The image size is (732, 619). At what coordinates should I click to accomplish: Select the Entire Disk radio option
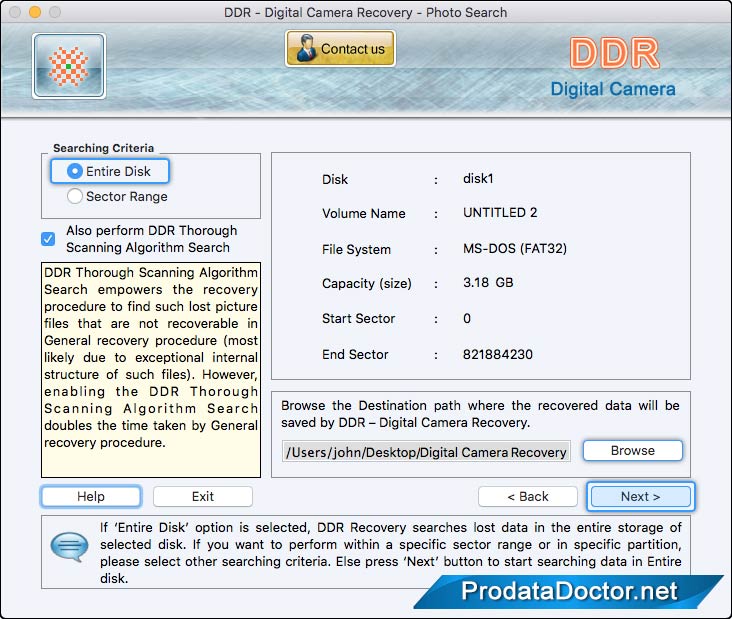pos(109,171)
